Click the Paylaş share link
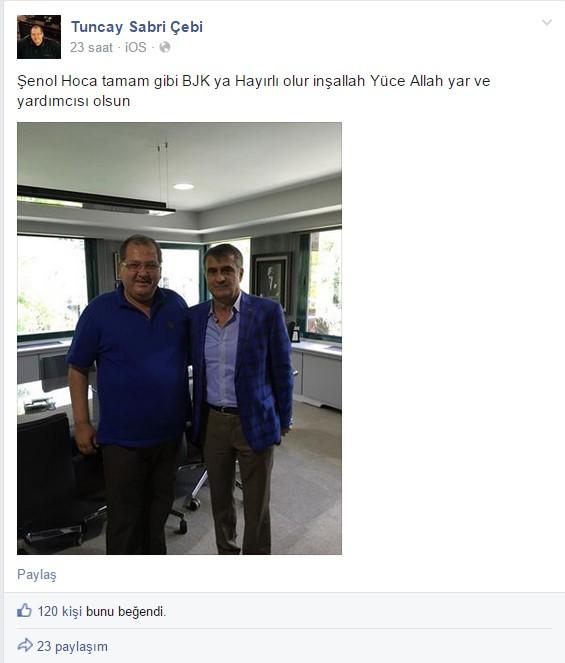565x663 pixels. [37, 575]
